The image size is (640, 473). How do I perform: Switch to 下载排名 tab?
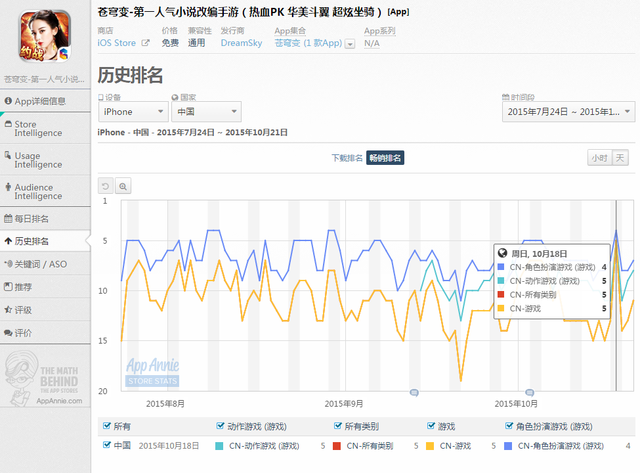tap(347, 158)
